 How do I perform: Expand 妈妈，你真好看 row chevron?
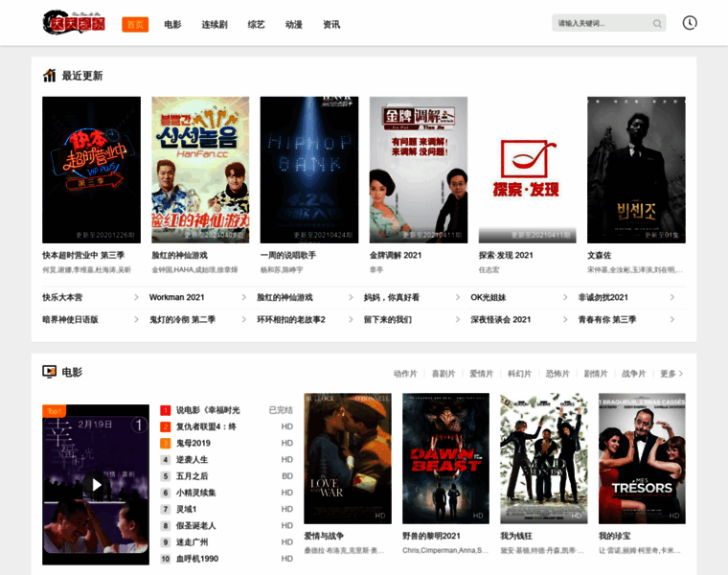(x=458, y=297)
